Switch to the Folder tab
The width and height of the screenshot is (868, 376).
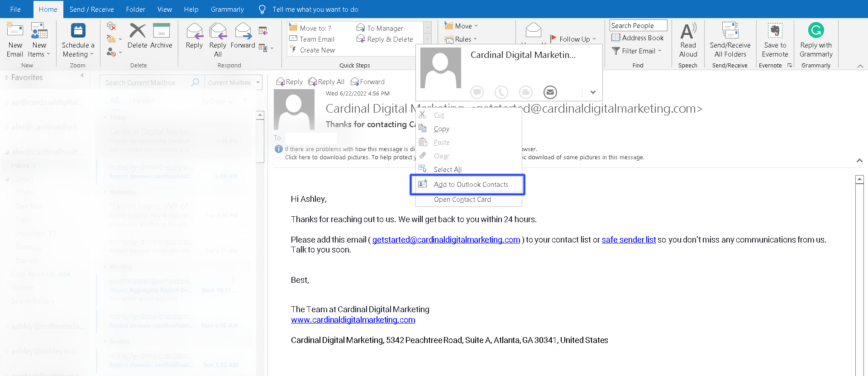(x=135, y=9)
